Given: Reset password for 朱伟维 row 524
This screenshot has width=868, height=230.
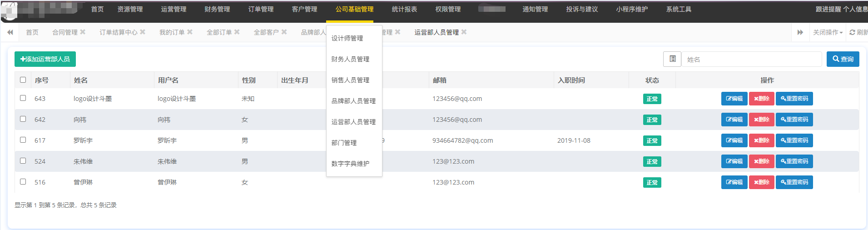Looking at the screenshot, I should pos(794,161).
